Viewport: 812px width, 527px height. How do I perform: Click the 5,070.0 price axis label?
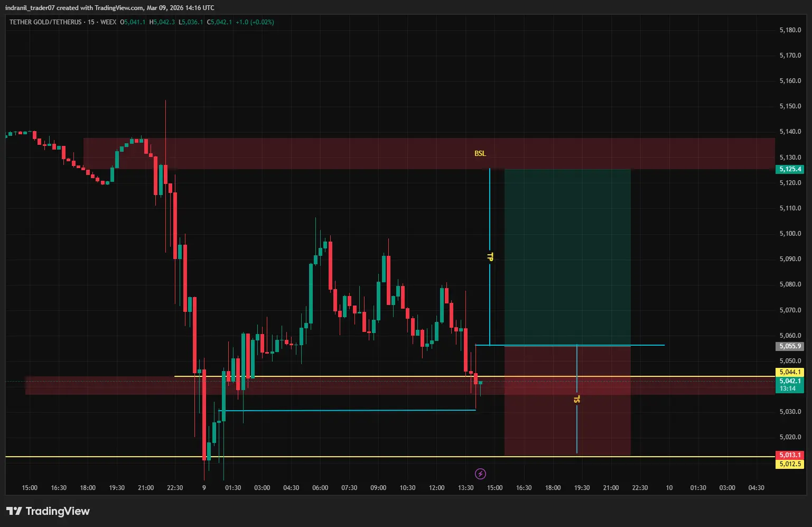click(x=790, y=310)
